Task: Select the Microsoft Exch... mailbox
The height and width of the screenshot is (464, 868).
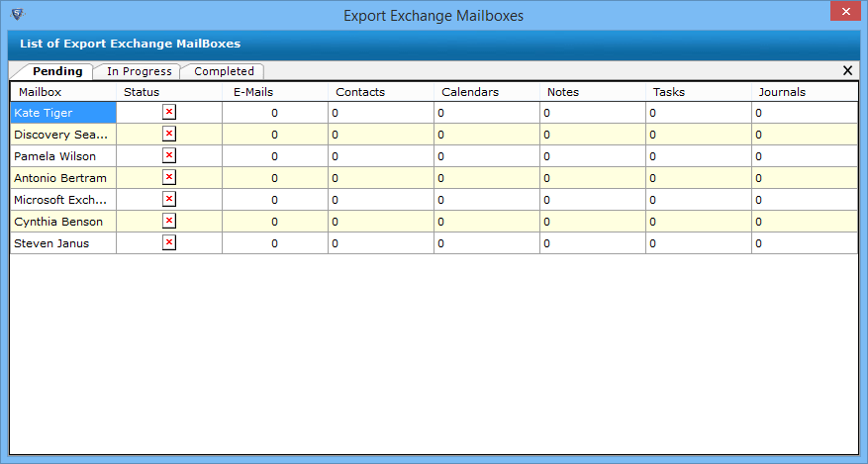Action: click(x=63, y=200)
